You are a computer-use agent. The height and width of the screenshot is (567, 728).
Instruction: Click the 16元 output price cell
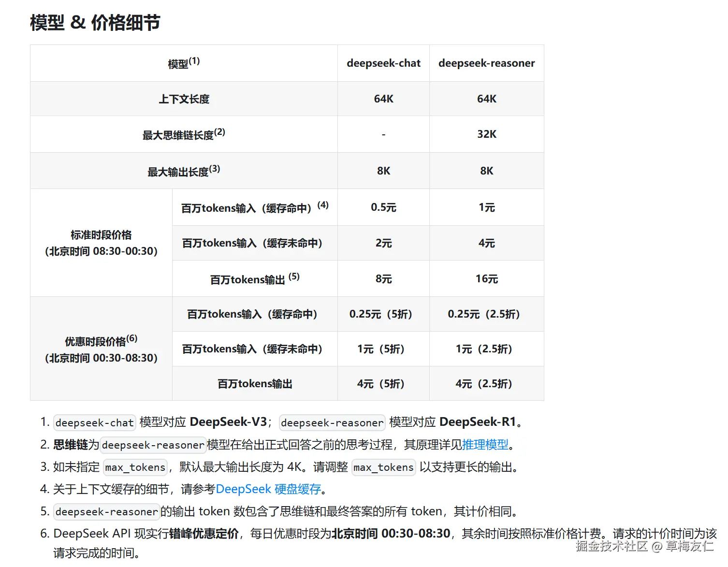[x=486, y=279]
